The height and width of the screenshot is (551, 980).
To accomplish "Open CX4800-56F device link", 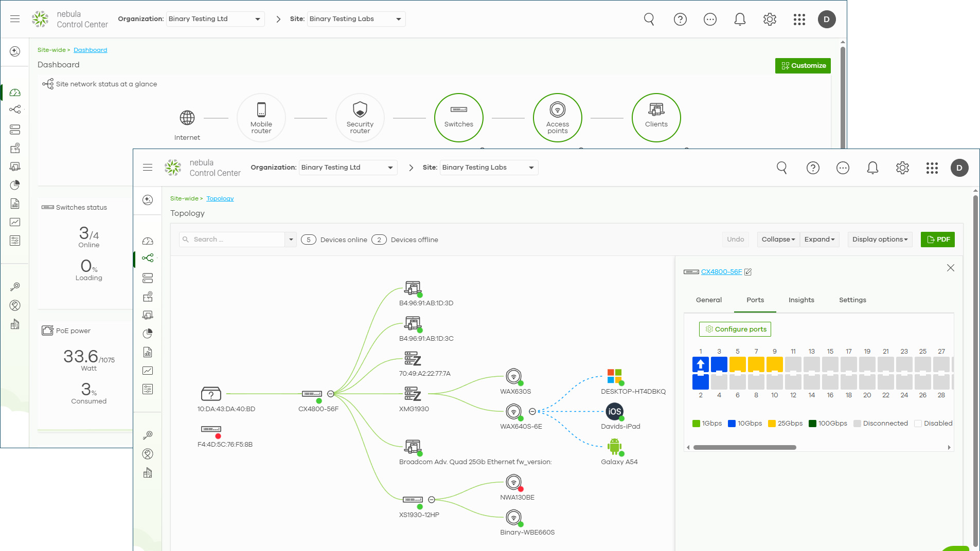I will pos(721,272).
